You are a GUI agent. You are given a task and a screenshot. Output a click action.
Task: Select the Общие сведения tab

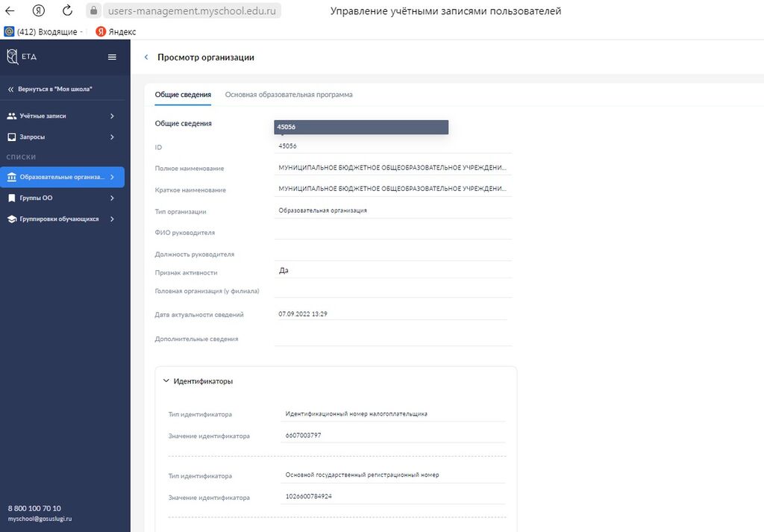click(x=183, y=95)
